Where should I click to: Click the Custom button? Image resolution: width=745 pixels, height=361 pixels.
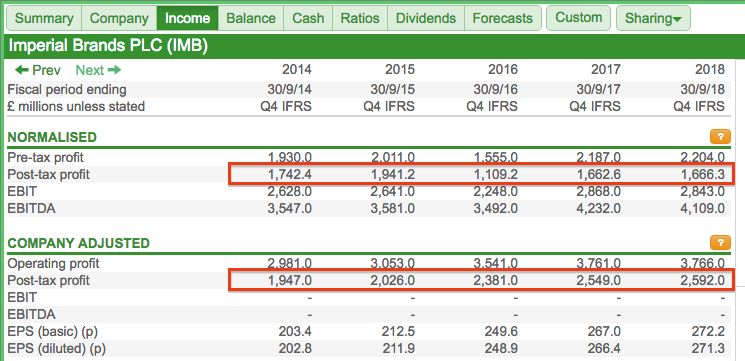(579, 18)
